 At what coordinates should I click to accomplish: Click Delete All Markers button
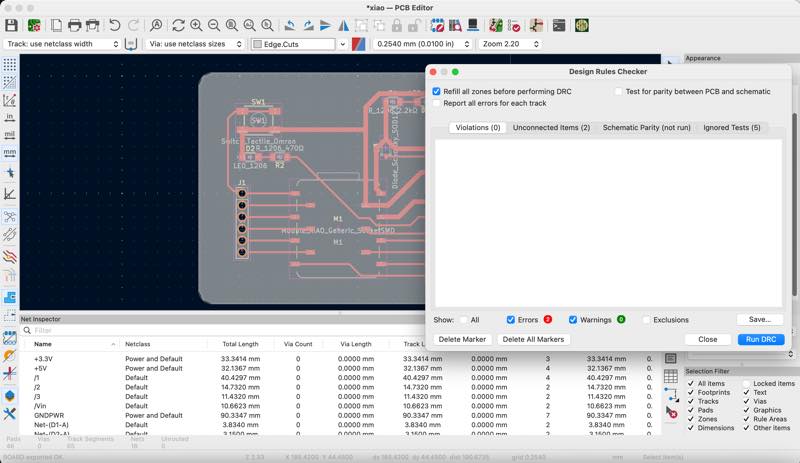(x=533, y=339)
